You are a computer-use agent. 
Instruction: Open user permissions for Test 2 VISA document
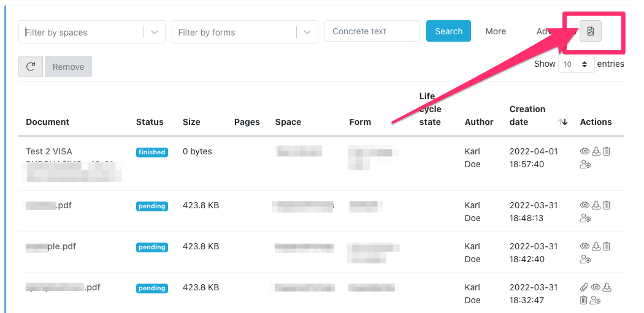pos(585,164)
